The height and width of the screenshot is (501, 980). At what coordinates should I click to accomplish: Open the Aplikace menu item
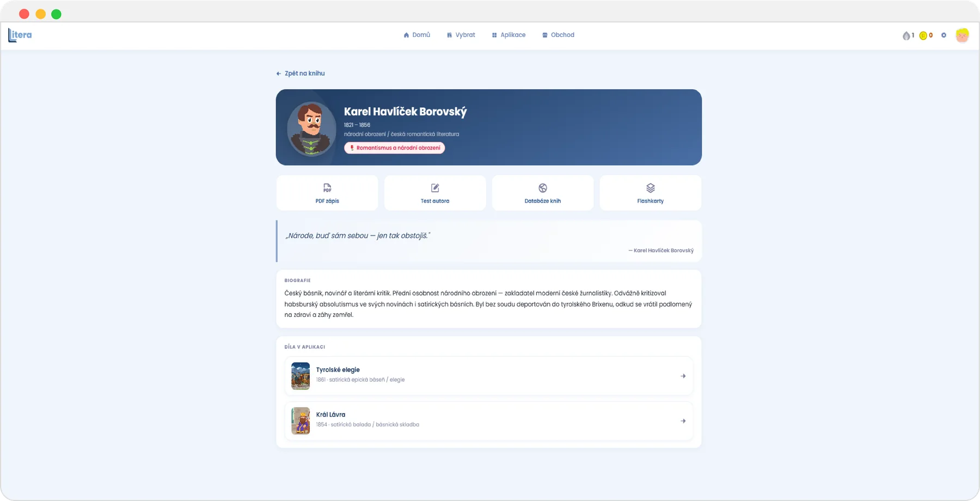509,35
